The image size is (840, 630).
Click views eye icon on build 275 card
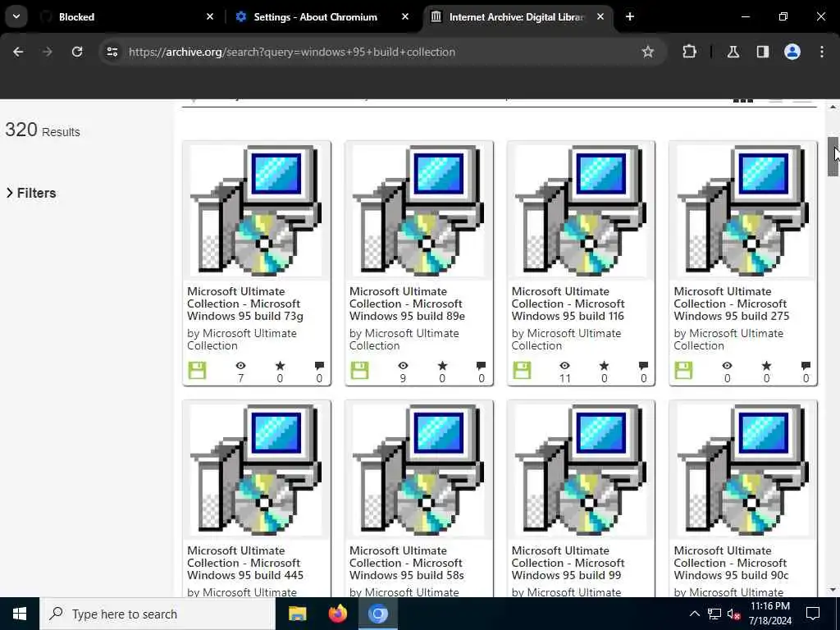click(x=727, y=365)
